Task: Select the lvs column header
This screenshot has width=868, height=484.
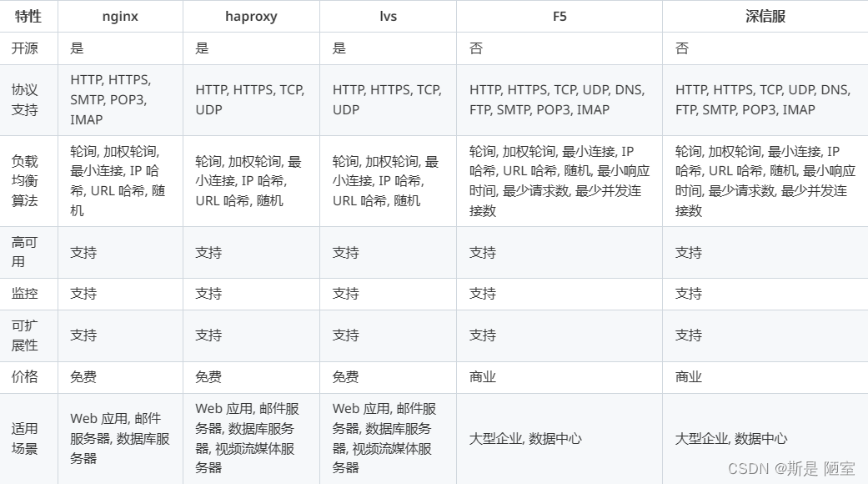Action: click(387, 16)
